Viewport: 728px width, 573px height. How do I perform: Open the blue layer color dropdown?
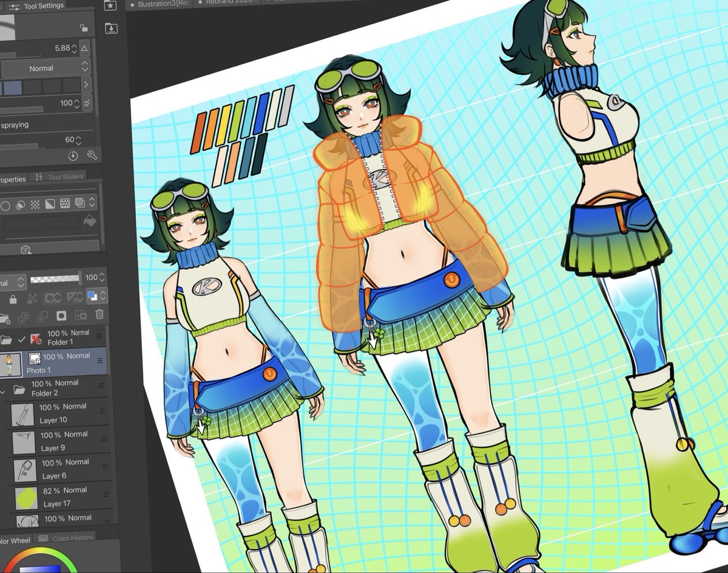(x=97, y=296)
